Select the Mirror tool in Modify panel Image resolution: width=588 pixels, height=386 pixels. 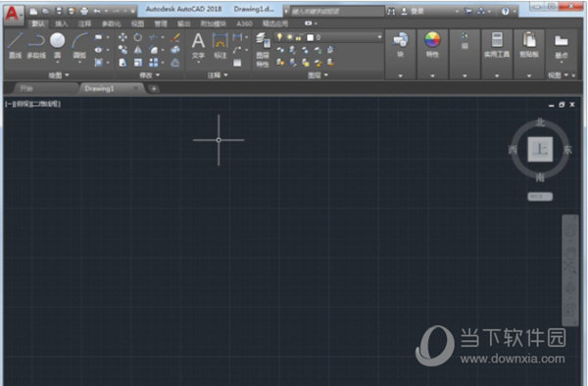point(138,49)
